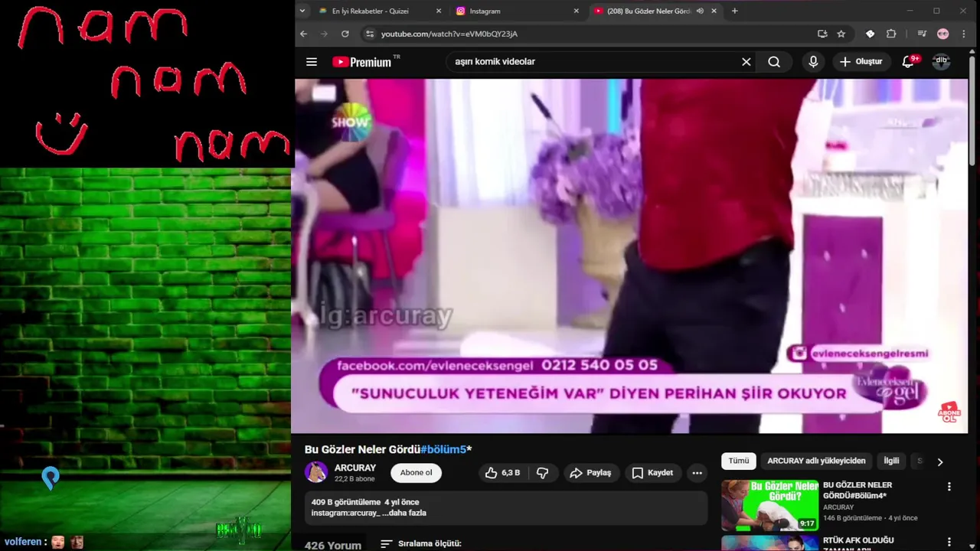Viewport: 980px width, 551px height.
Task: Close the Instagram tab
Action: [577, 11]
